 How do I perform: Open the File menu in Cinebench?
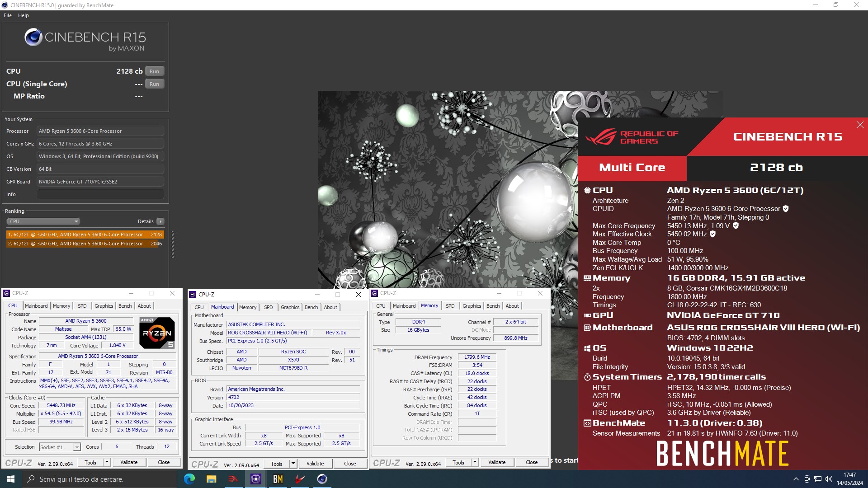8,15
